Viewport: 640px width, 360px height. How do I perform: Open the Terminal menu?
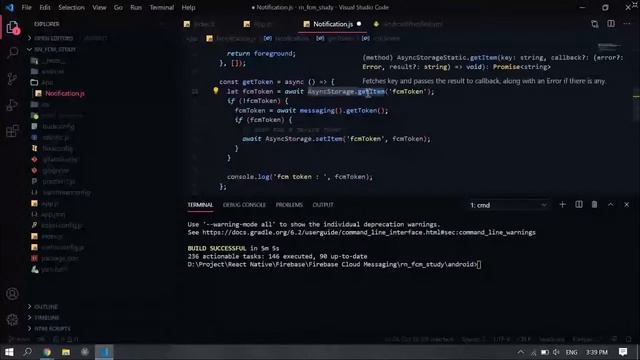[162, 7]
